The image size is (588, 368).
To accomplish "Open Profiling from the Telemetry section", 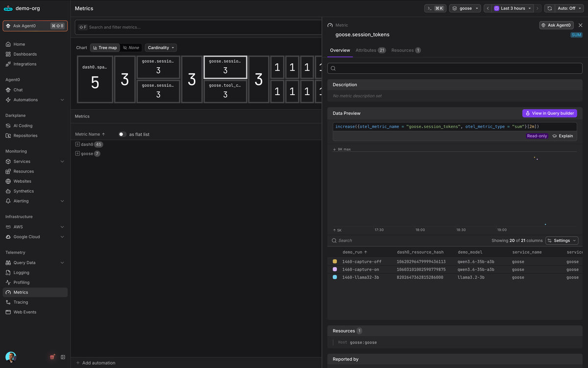I will (x=22, y=282).
